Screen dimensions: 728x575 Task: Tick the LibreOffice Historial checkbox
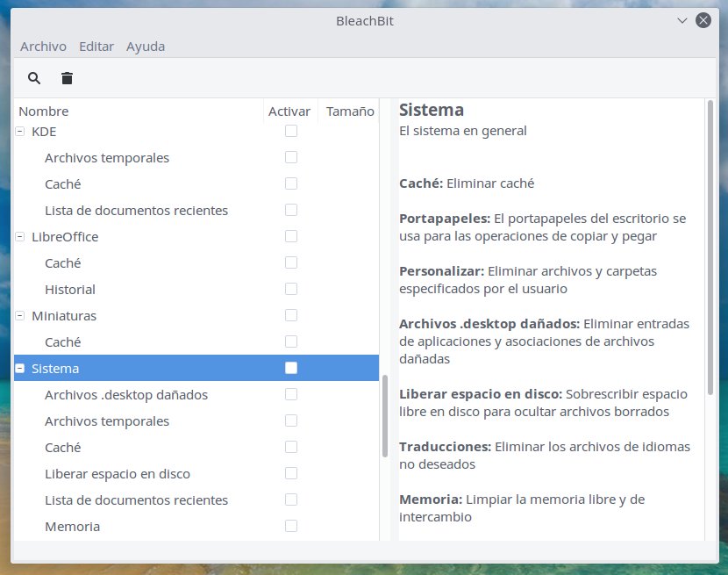point(291,289)
